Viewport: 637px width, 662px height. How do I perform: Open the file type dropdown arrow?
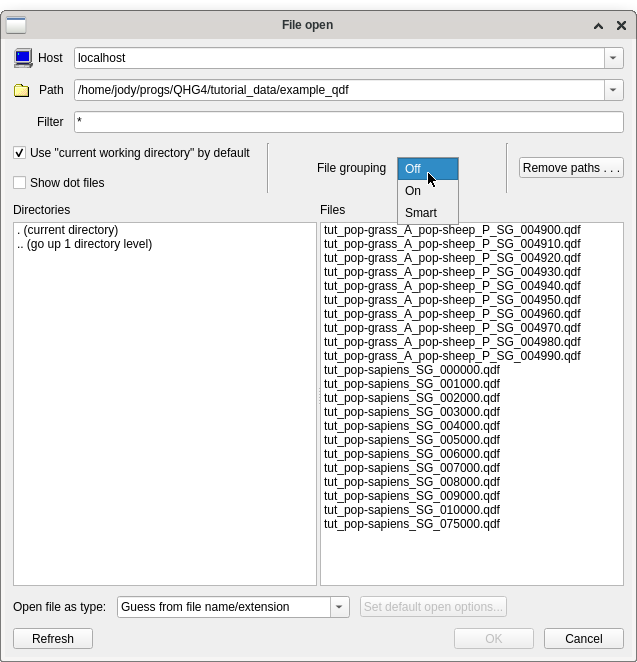click(340, 607)
